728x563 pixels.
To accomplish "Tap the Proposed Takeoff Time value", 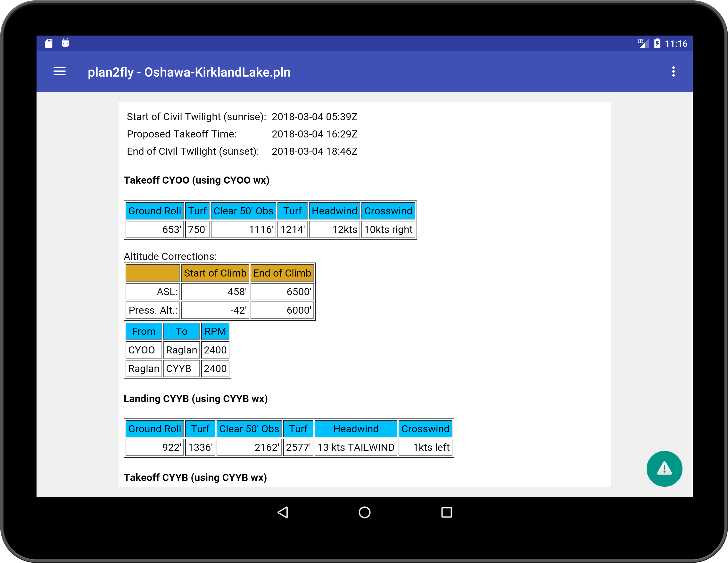I will (314, 134).
